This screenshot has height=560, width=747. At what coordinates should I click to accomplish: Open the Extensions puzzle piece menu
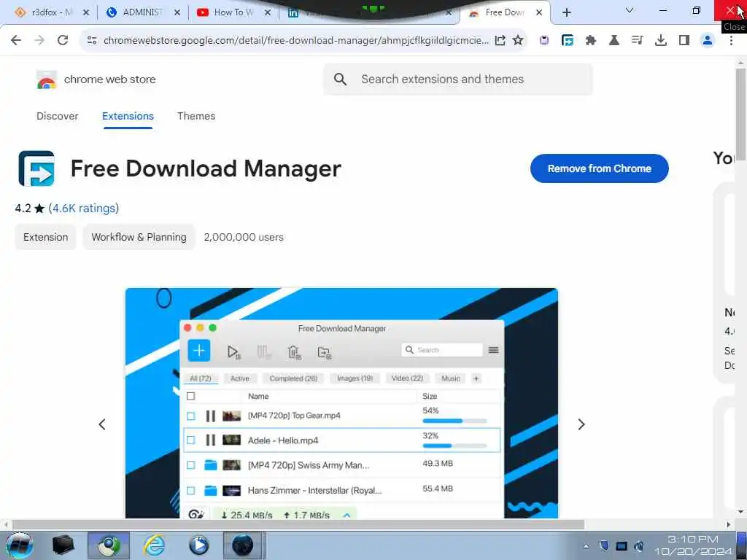591,41
